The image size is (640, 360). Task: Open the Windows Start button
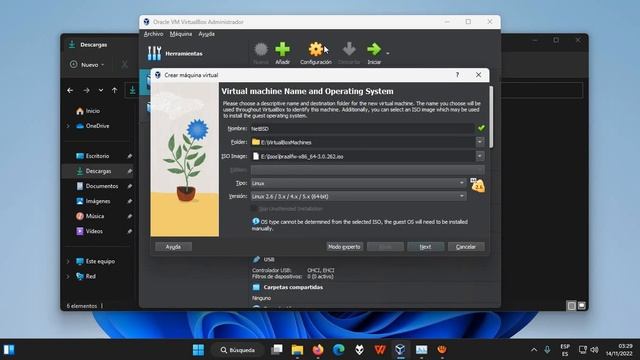tap(198, 350)
